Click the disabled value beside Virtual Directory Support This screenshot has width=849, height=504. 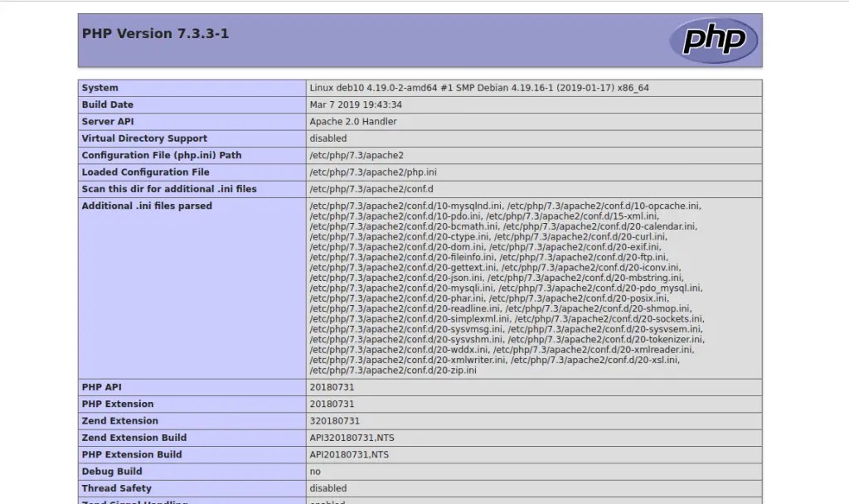pyautogui.click(x=327, y=138)
